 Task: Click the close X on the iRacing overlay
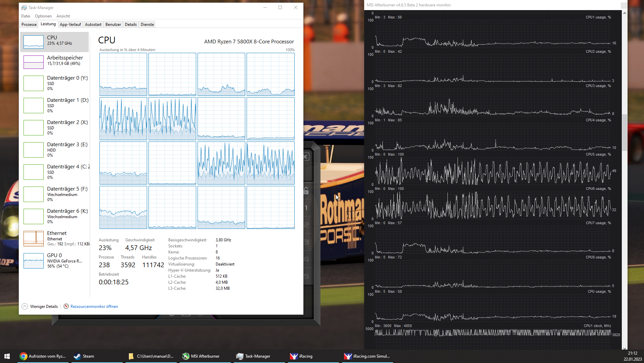[x=306, y=157]
